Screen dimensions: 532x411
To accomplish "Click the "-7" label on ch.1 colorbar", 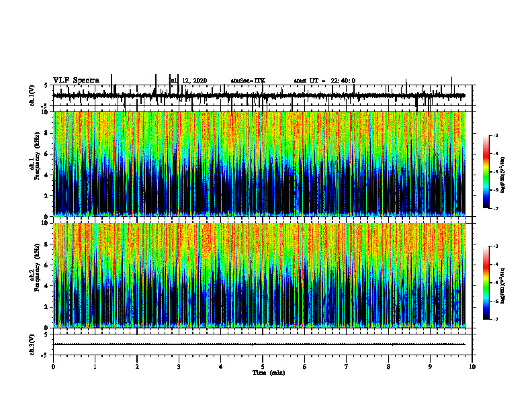I will pyautogui.click(x=495, y=208).
